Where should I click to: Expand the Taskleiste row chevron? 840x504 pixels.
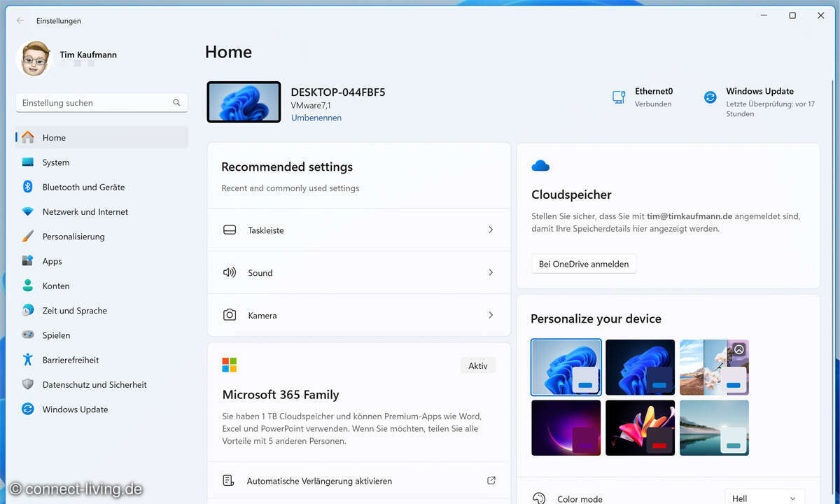pyautogui.click(x=491, y=230)
